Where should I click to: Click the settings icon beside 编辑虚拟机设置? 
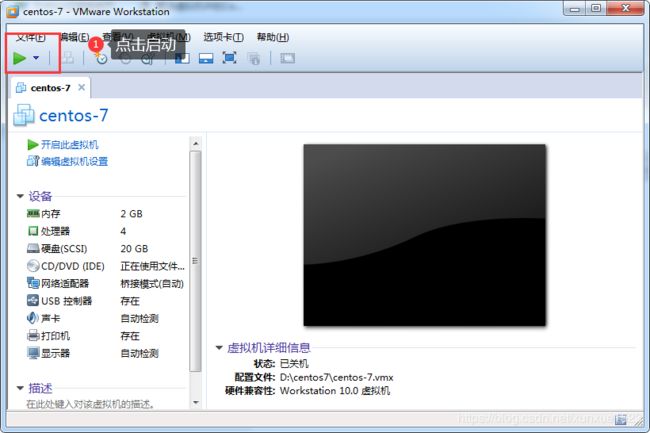33,161
